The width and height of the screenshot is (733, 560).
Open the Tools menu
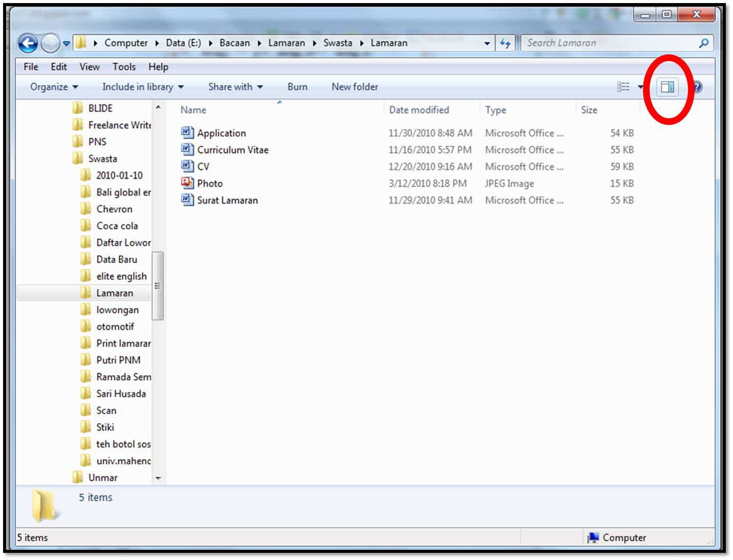[124, 67]
